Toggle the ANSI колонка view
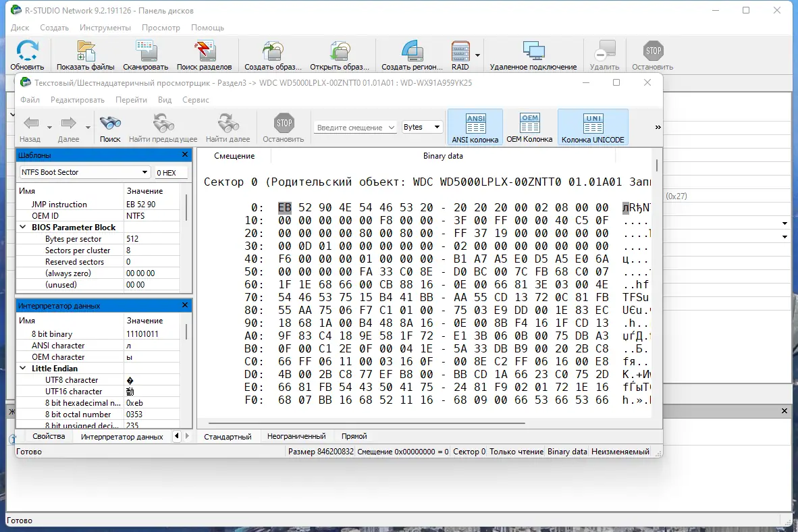 click(x=475, y=128)
